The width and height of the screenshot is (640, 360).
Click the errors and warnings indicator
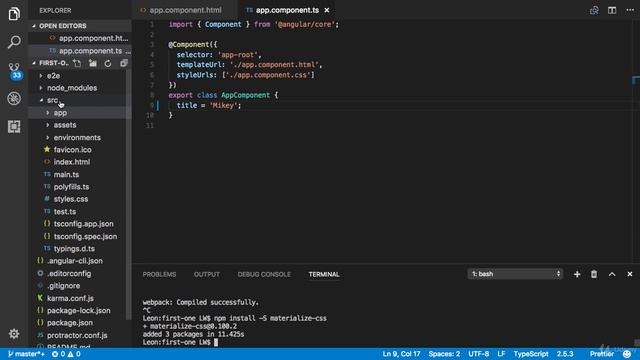66,354
